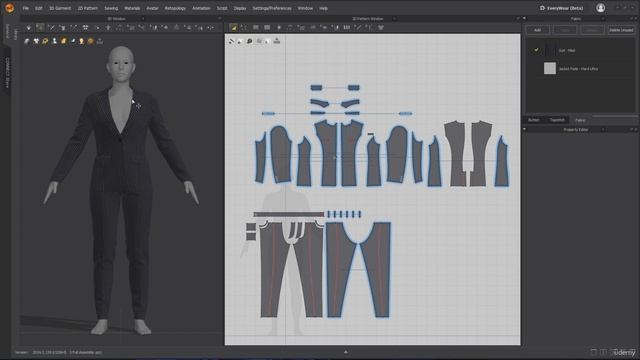Open the Retopology menu
The image size is (640, 360).
click(x=175, y=8)
